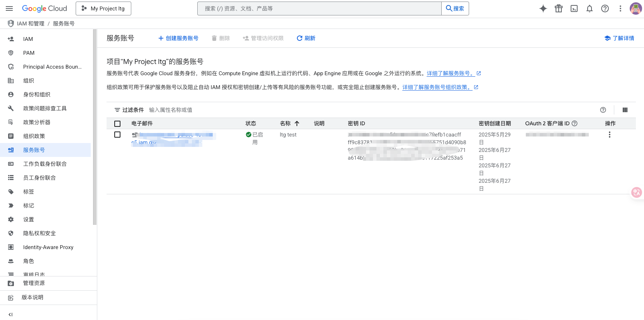Click the 密钥创建日期 column header
The height and width of the screenshot is (320, 644).
coord(495,123)
